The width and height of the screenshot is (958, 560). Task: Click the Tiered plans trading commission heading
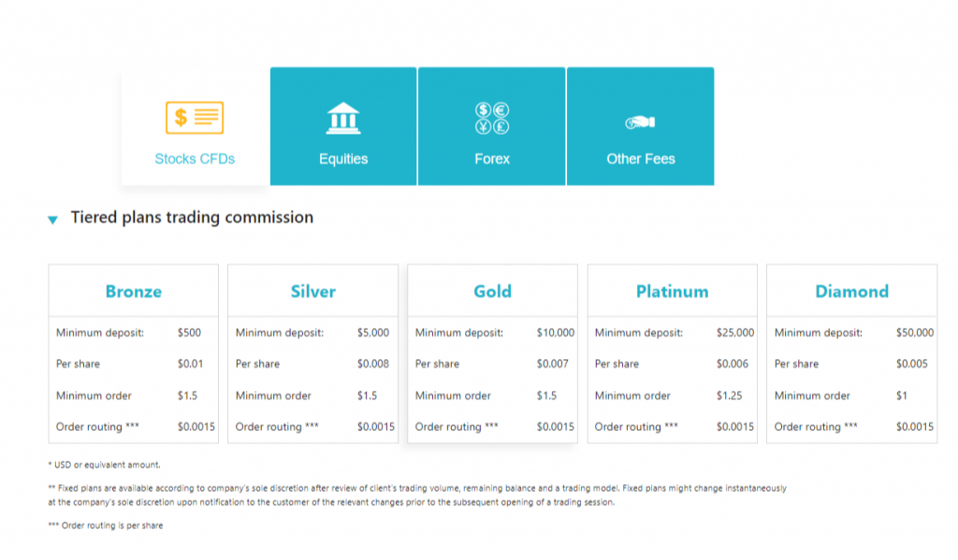(192, 218)
